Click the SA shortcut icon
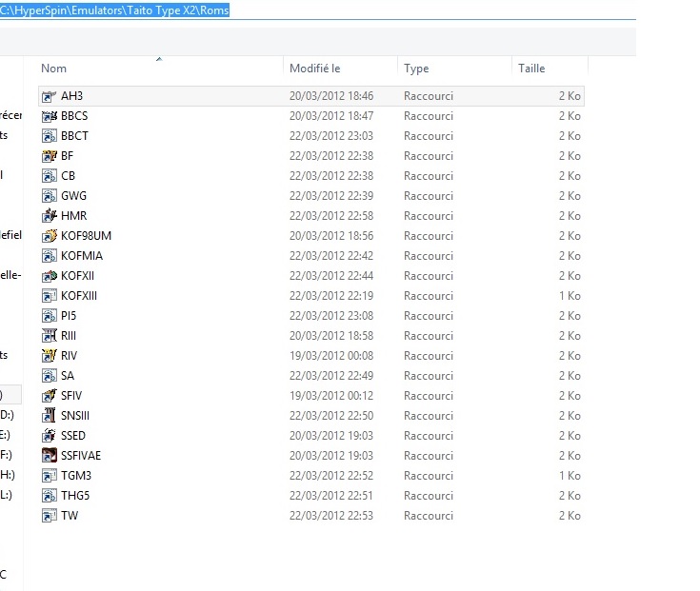 [x=50, y=376]
